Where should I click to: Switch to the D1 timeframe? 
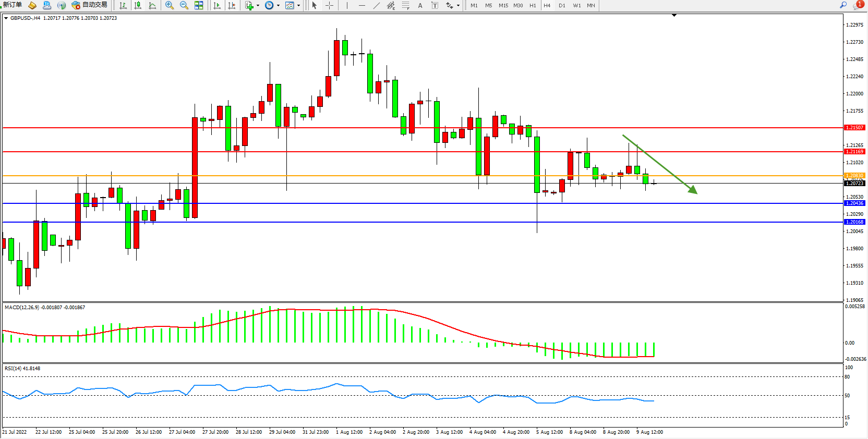click(x=562, y=5)
